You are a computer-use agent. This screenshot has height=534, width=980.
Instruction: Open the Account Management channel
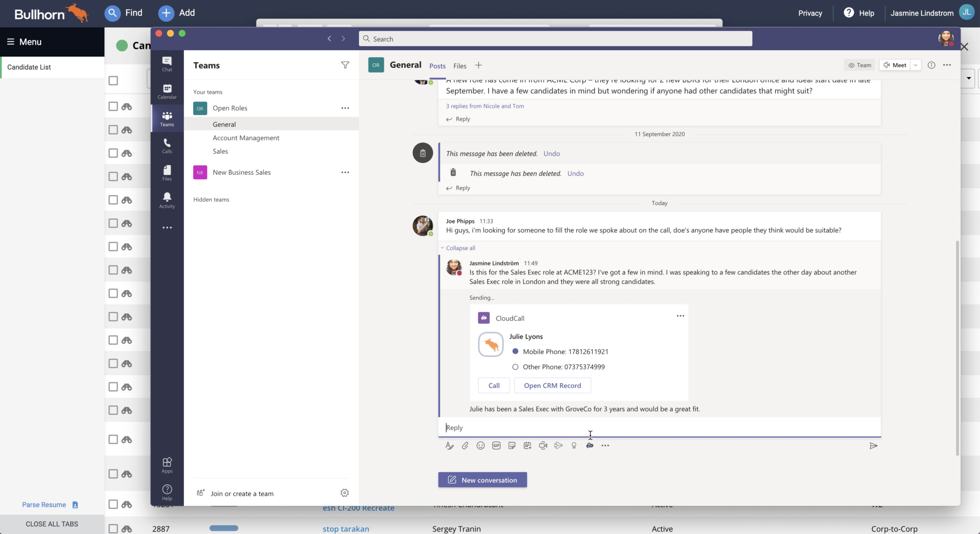tap(245, 137)
